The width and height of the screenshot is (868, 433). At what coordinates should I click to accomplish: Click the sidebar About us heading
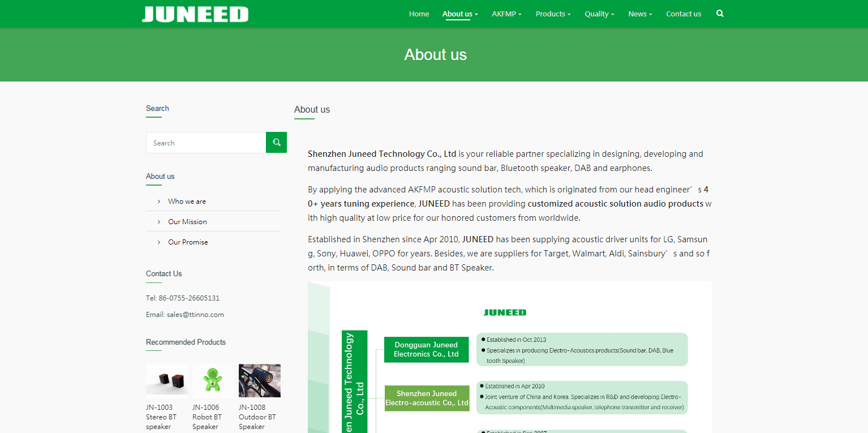coord(160,177)
